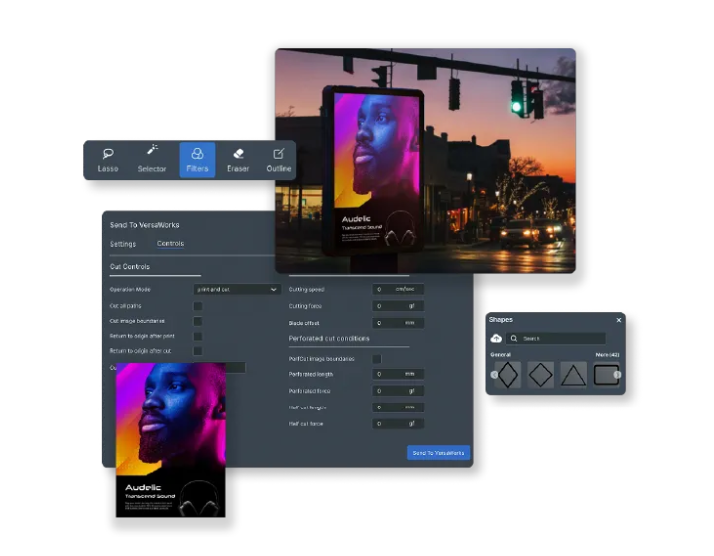Choose the Eraser tool
This screenshot has width=714, height=556.
point(238,160)
